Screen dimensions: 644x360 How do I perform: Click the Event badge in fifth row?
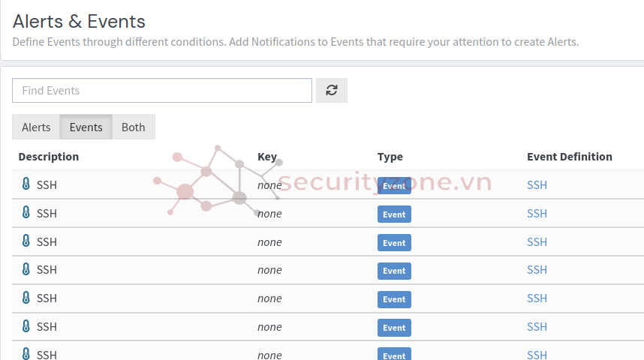point(394,299)
